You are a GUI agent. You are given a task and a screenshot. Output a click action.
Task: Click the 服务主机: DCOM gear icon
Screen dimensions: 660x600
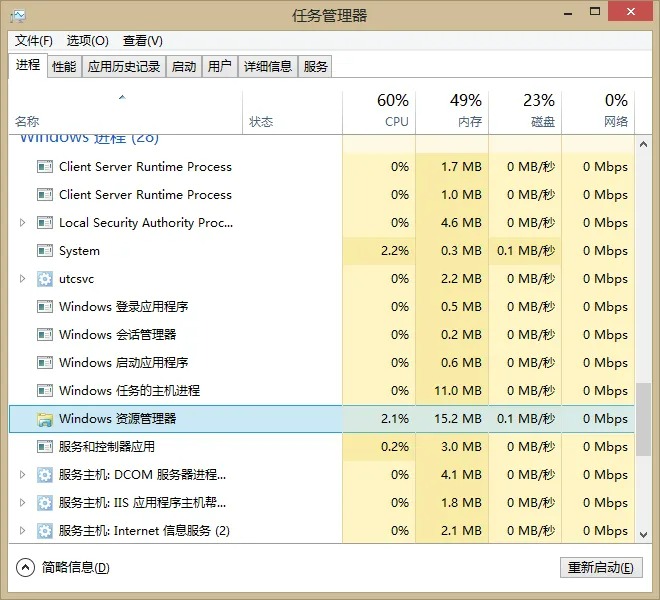click(45, 475)
